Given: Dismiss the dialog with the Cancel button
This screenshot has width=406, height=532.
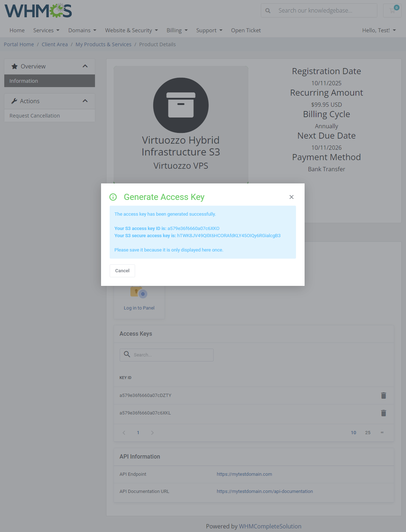Looking at the screenshot, I should pos(122,270).
